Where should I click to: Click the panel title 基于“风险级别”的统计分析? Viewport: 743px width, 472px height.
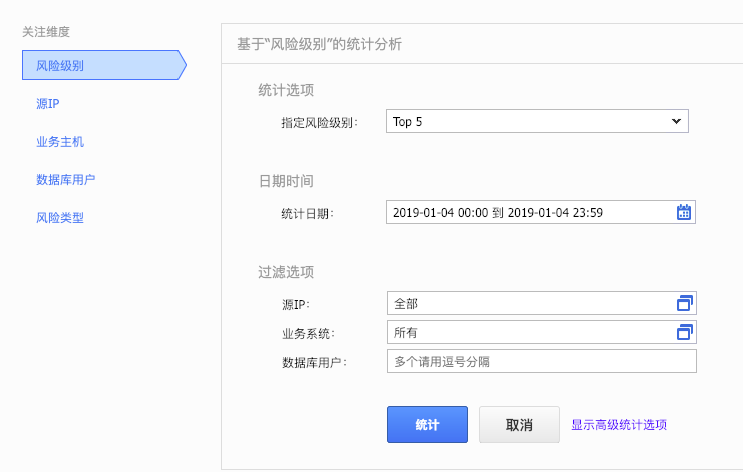pyautogui.click(x=320, y=45)
